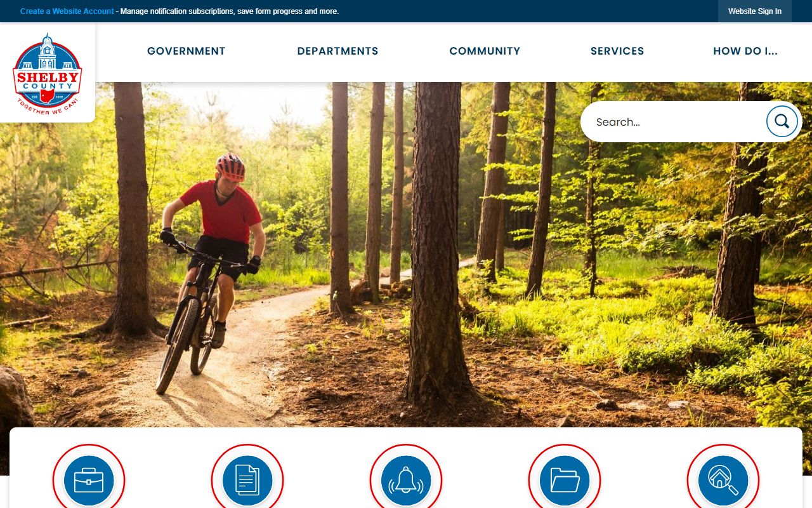Image resolution: width=812 pixels, height=508 pixels.
Task: Open the How Do I... menu
Action: pyautogui.click(x=745, y=51)
